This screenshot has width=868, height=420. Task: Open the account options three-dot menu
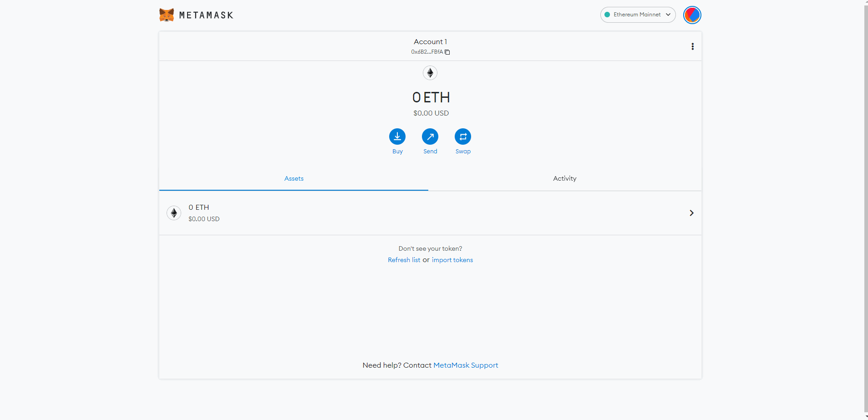point(692,46)
